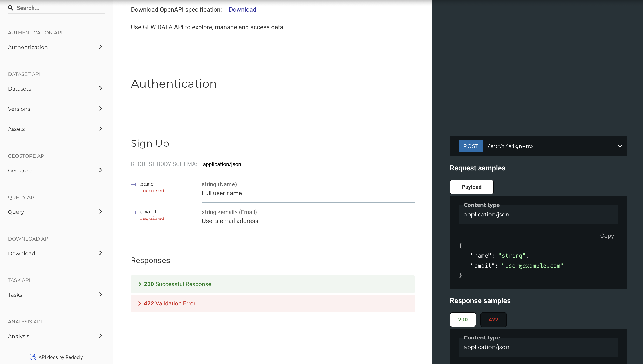Click chevron next to Versions
The height and width of the screenshot is (364, 643).
click(x=101, y=109)
